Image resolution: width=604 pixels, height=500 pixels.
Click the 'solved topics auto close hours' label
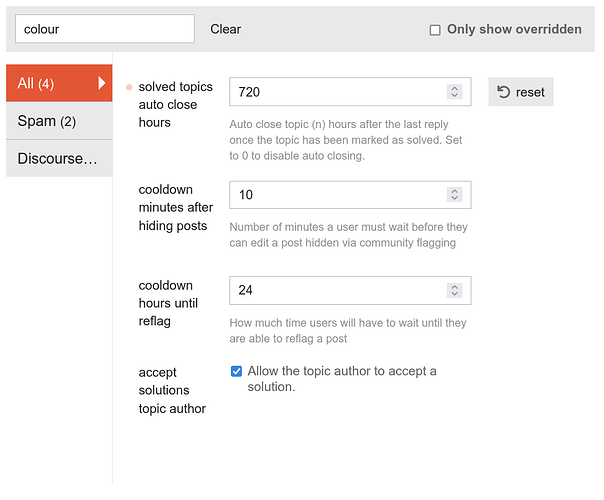[175, 104]
